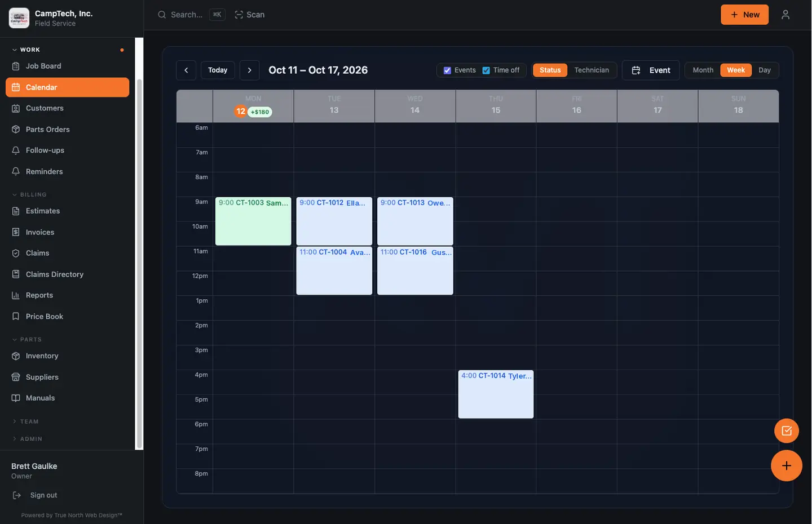This screenshot has width=812, height=524.
Task: Click the Scan barcode button
Action: click(x=250, y=15)
